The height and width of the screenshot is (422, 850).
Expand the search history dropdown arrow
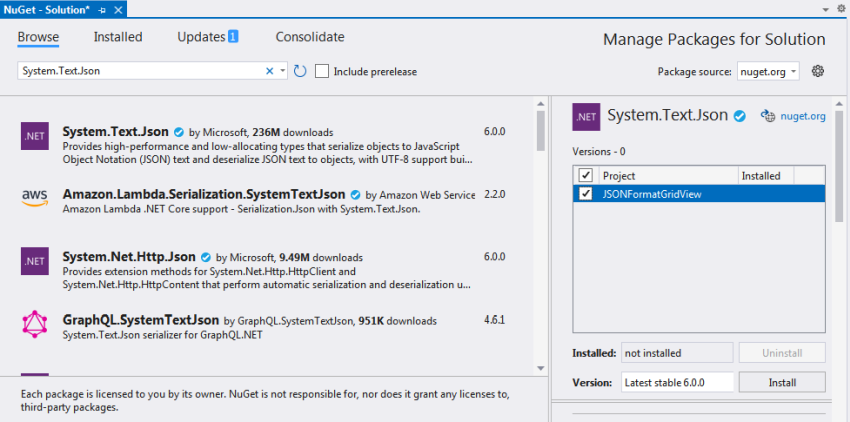click(282, 71)
